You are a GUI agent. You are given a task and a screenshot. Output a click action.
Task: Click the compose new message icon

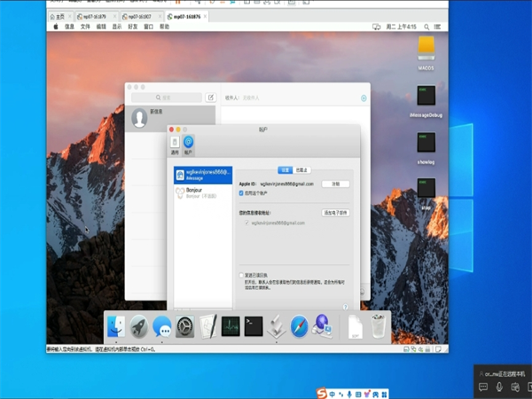click(x=210, y=98)
